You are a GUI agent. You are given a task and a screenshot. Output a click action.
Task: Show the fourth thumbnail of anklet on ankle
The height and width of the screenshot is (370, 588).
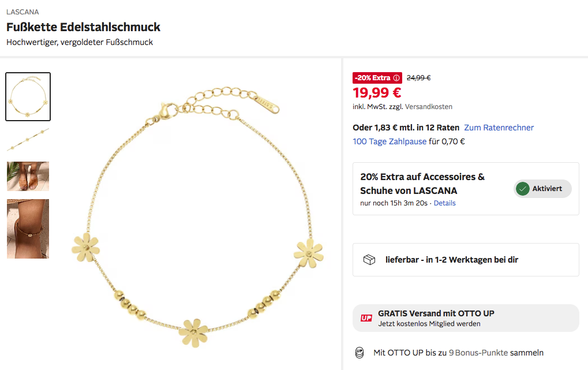(x=28, y=229)
